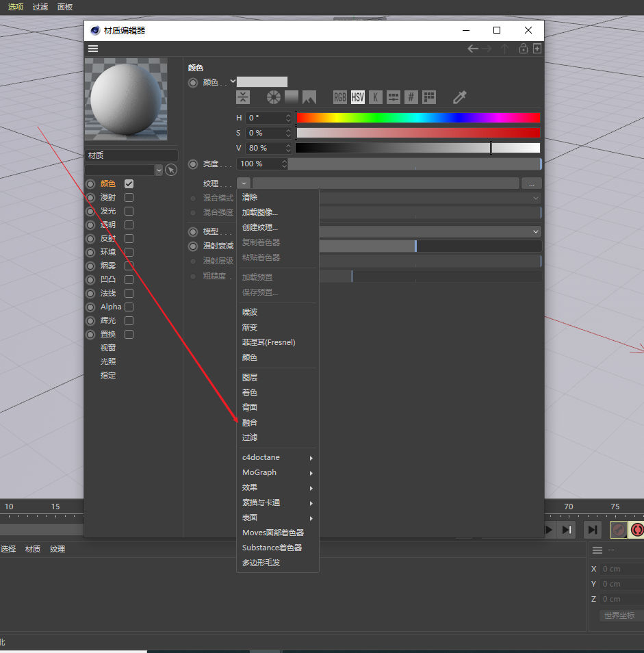Click the material name field 材质
Image resolution: width=644 pixels, height=653 pixels.
coord(131,155)
